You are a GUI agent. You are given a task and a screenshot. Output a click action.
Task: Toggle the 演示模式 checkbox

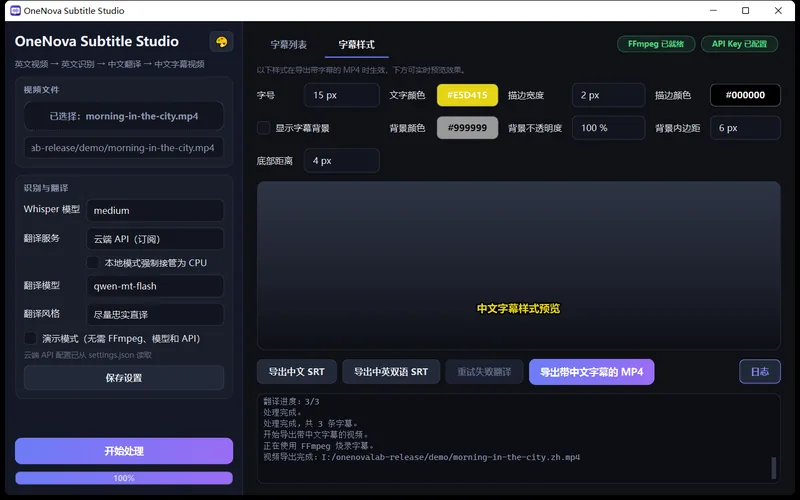click(31, 338)
